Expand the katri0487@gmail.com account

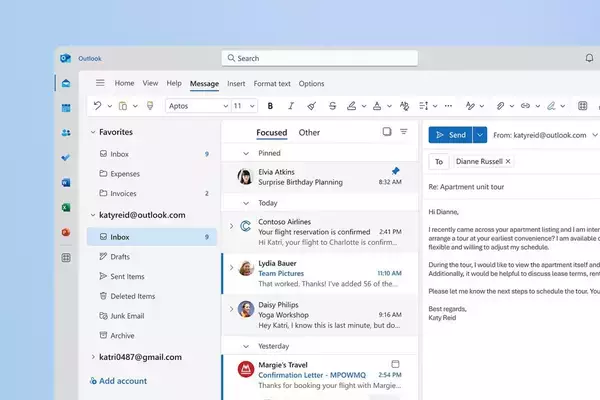click(93, 357)
